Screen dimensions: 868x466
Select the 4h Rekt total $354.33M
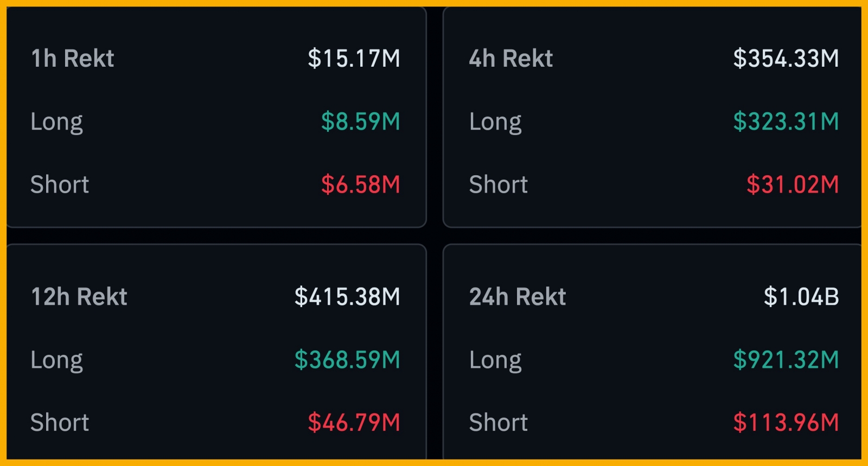click(x=786, y=59)
